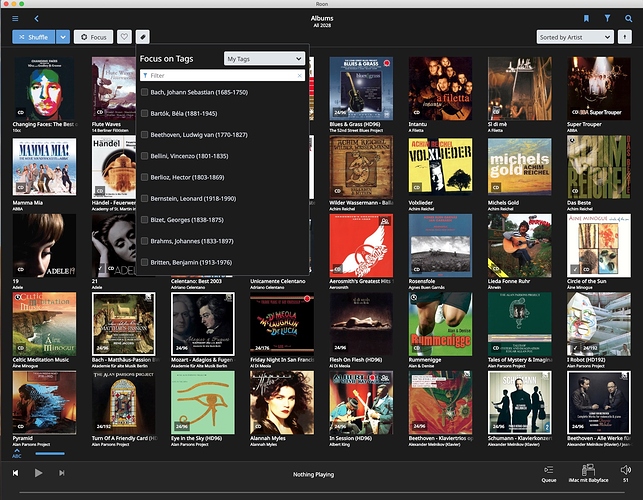This screenshot has width=643, height=500.
Task: Click the horizontal page scroll indicator
Action: coord(50,454)
